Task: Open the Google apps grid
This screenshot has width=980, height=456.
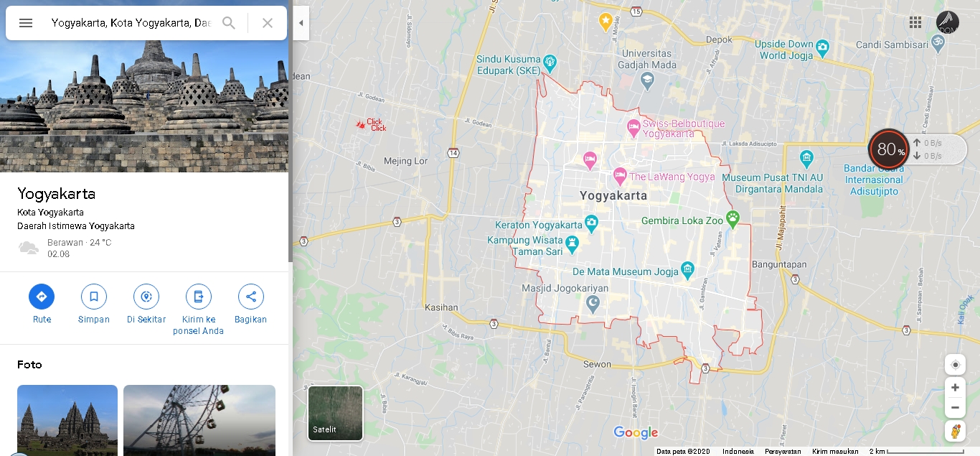Action: pyautogui.click(x=915, y=22)
